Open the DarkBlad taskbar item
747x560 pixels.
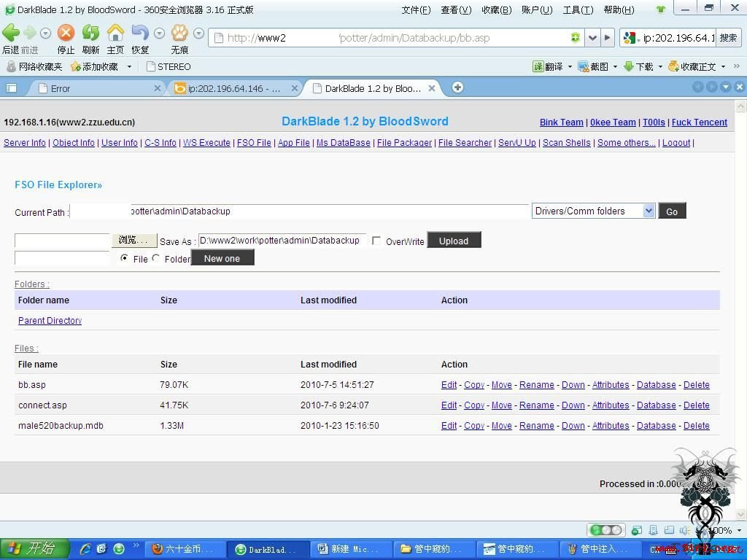point(267,550)
